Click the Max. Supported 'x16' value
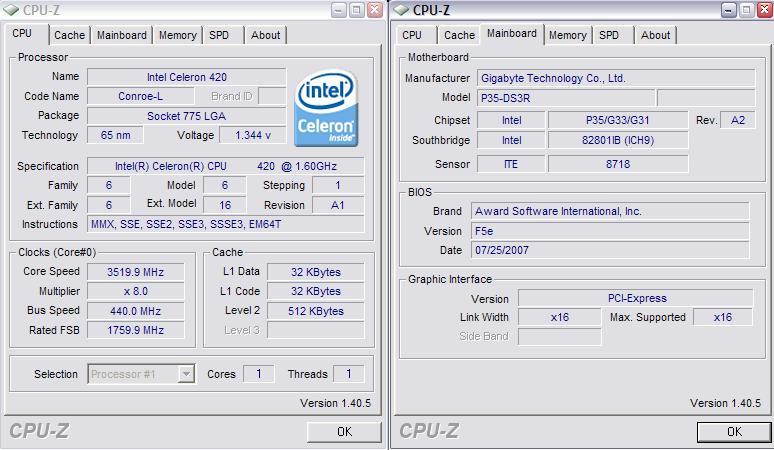This screenshot has width=774, height=450. [723, 317]
